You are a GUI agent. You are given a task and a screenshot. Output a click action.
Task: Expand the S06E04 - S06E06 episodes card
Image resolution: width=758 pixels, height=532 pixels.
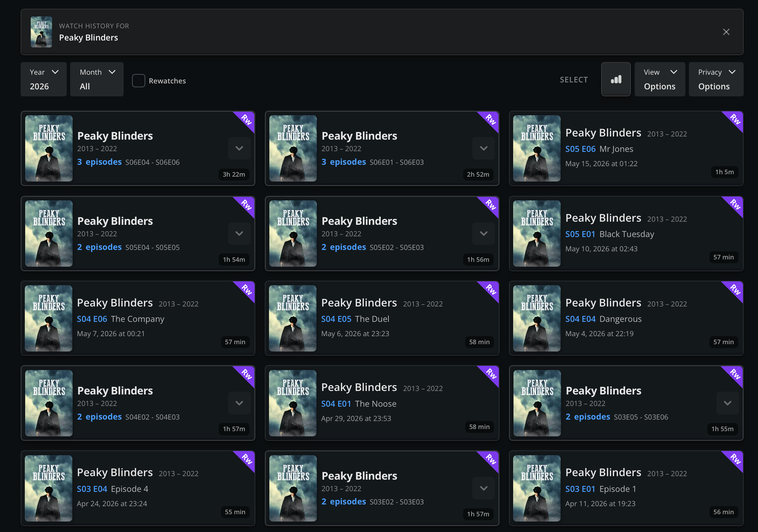coord(239,148)
